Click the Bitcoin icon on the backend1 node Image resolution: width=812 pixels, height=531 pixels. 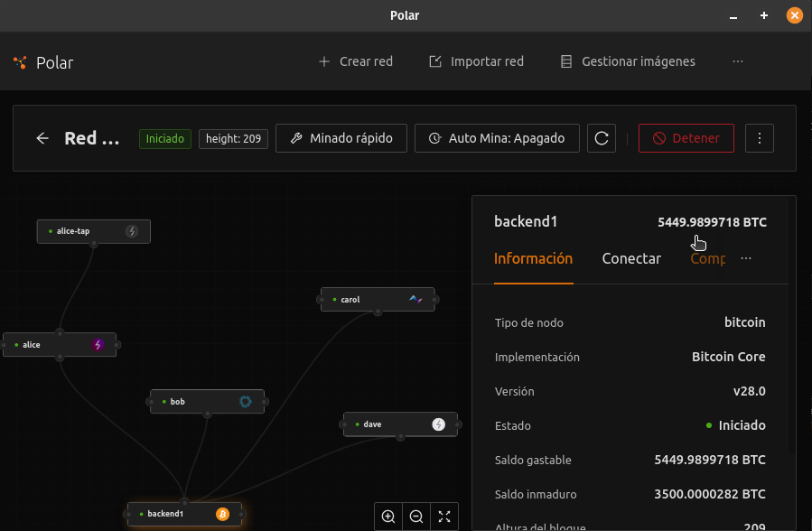tap(222, 513)
